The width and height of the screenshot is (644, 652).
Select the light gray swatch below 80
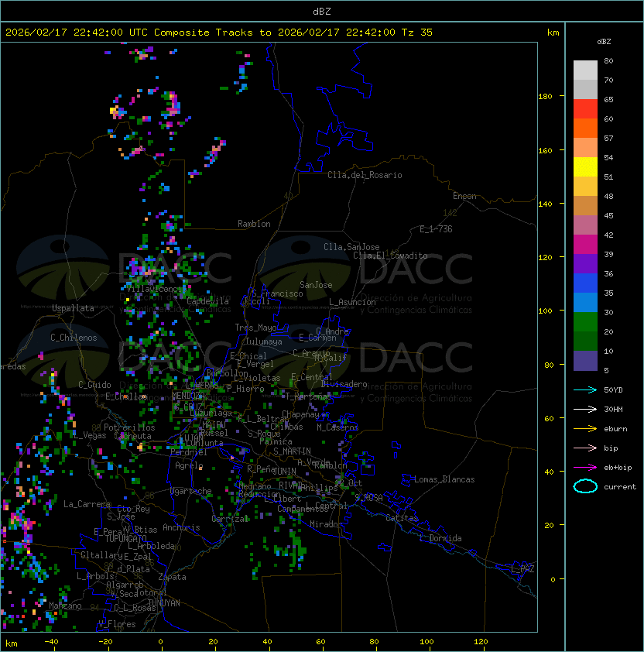pos(585,70)
